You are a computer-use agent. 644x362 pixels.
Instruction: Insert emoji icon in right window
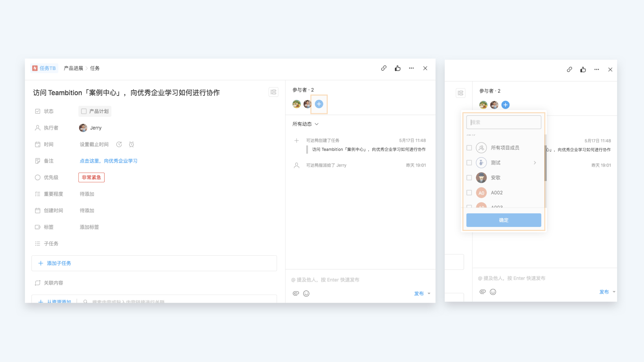493,292
